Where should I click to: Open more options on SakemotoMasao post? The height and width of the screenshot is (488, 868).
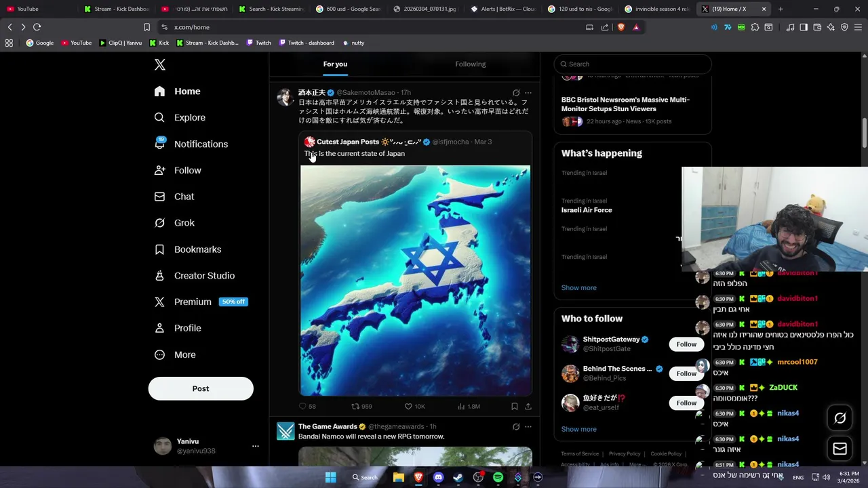528,93
